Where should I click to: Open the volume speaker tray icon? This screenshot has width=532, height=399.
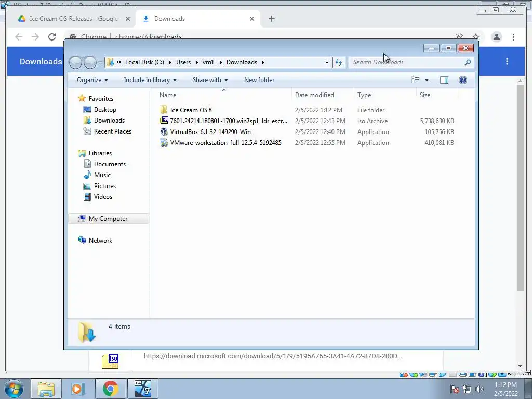coord(479,389)
